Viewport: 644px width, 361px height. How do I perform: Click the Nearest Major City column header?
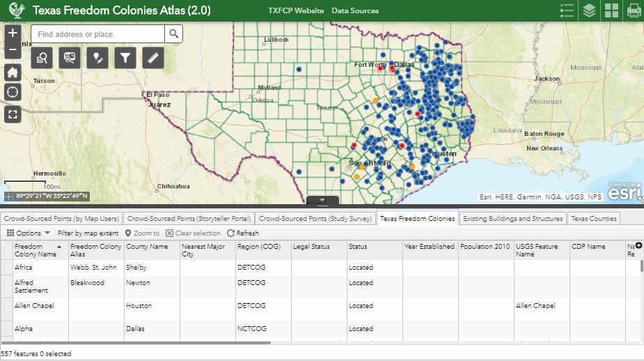point(207,250)
